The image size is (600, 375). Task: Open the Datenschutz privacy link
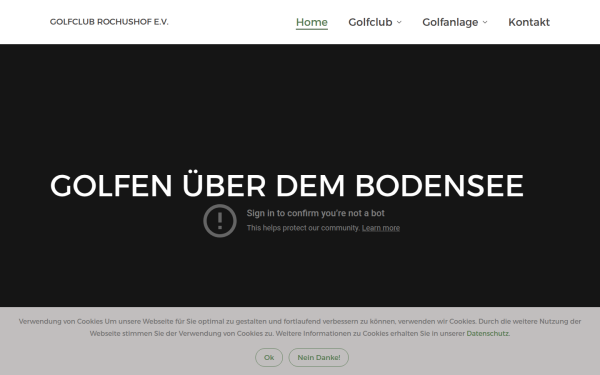(x=488, y=333)
